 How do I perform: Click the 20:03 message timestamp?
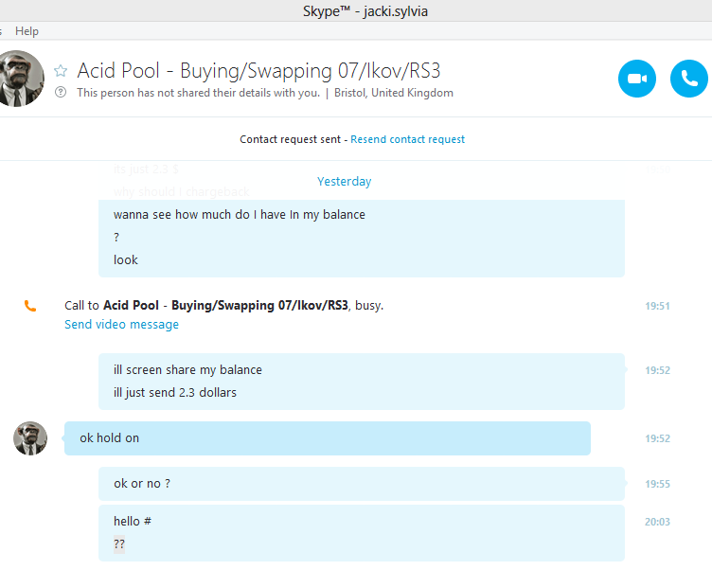click(657, 522)
